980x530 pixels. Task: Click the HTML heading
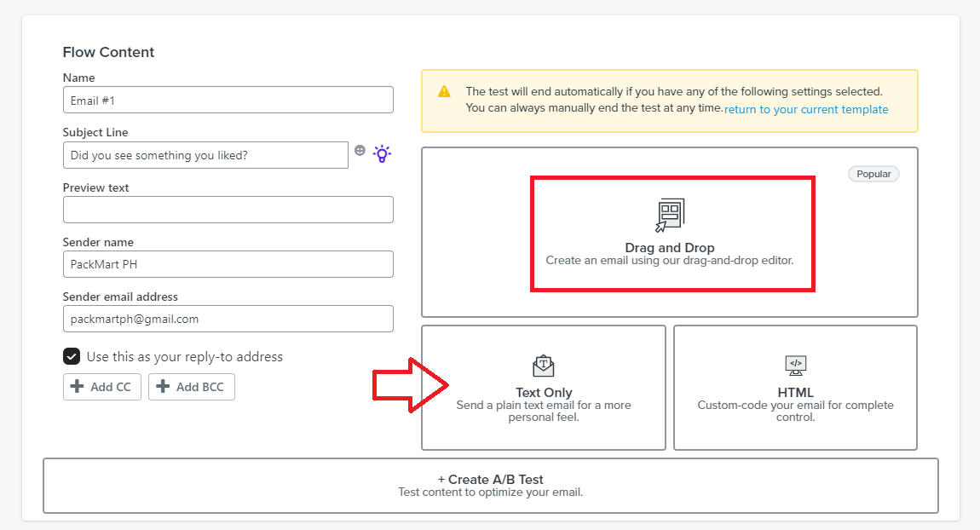(796, 393)
